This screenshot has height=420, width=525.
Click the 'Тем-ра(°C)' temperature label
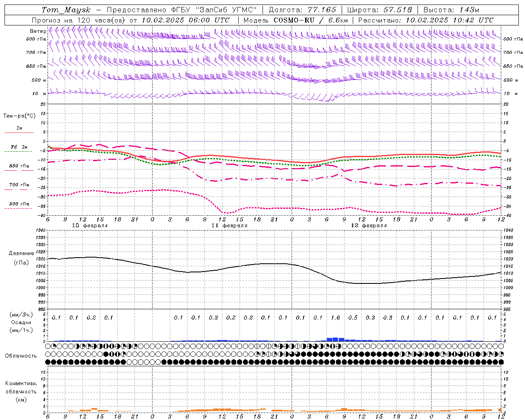pos(19,116)
